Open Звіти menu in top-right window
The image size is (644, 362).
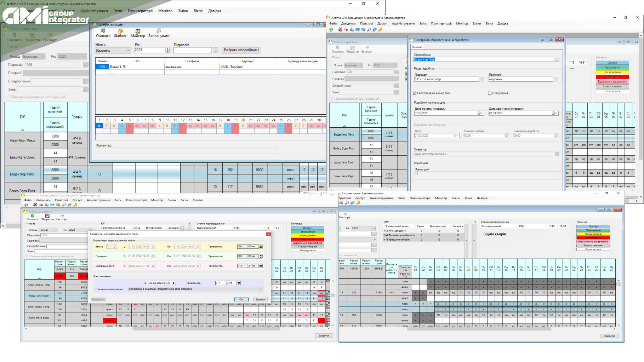(x=423, y=24)
